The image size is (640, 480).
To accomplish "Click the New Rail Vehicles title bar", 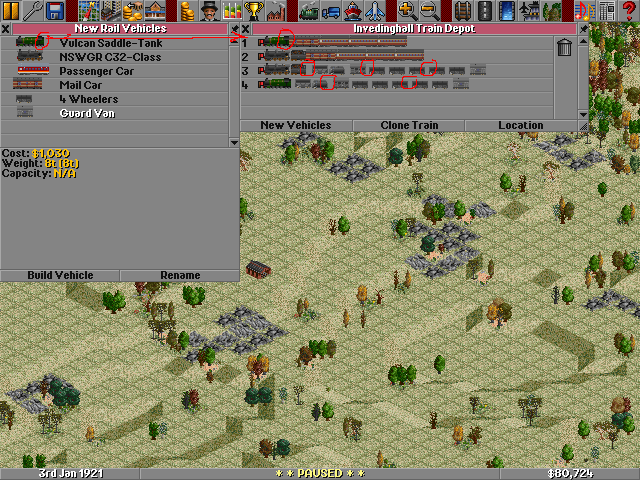I will click(120, 29).
